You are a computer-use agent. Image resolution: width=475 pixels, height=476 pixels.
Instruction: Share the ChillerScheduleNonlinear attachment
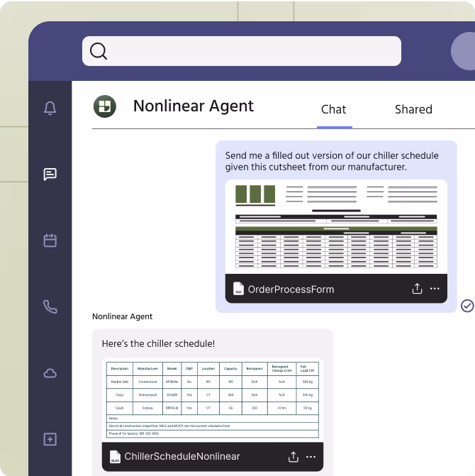(x=294, y=457)
